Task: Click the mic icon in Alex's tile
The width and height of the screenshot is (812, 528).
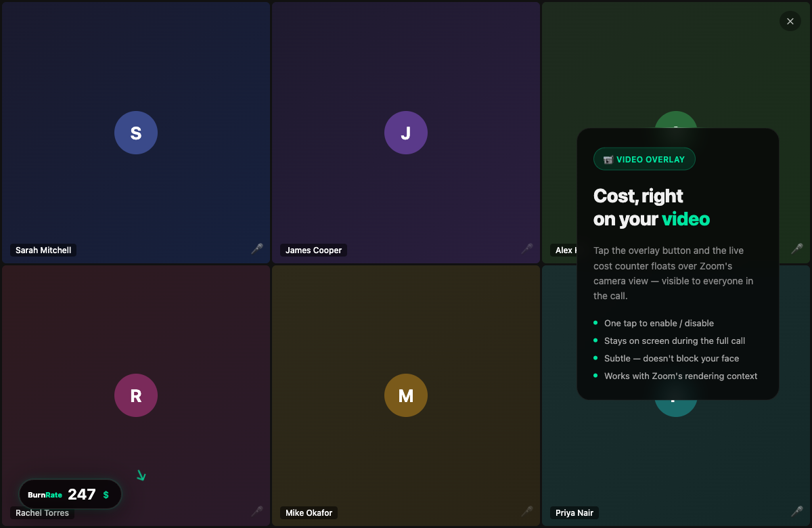Action: [796, 249]
